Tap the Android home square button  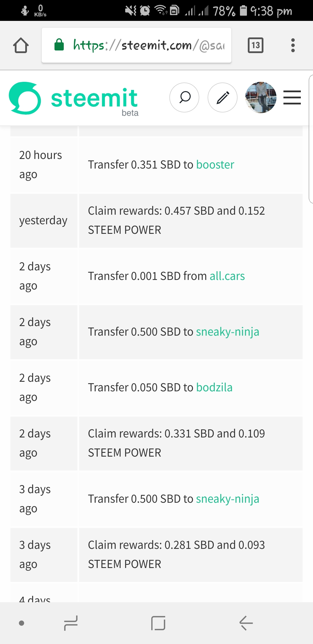(x=158, y=623)
